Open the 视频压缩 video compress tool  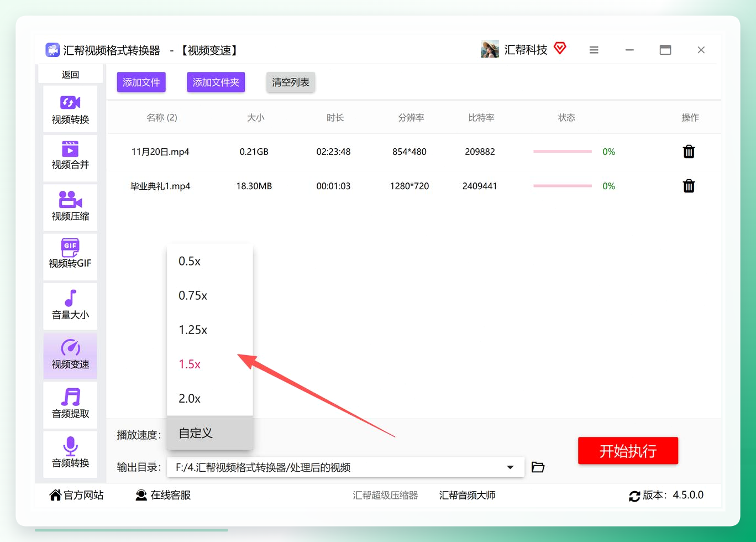click(70, 207)
